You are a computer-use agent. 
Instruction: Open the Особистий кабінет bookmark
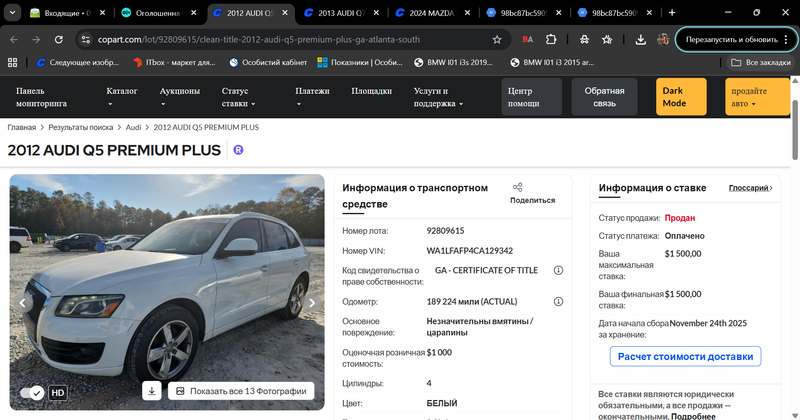point(268,62)
